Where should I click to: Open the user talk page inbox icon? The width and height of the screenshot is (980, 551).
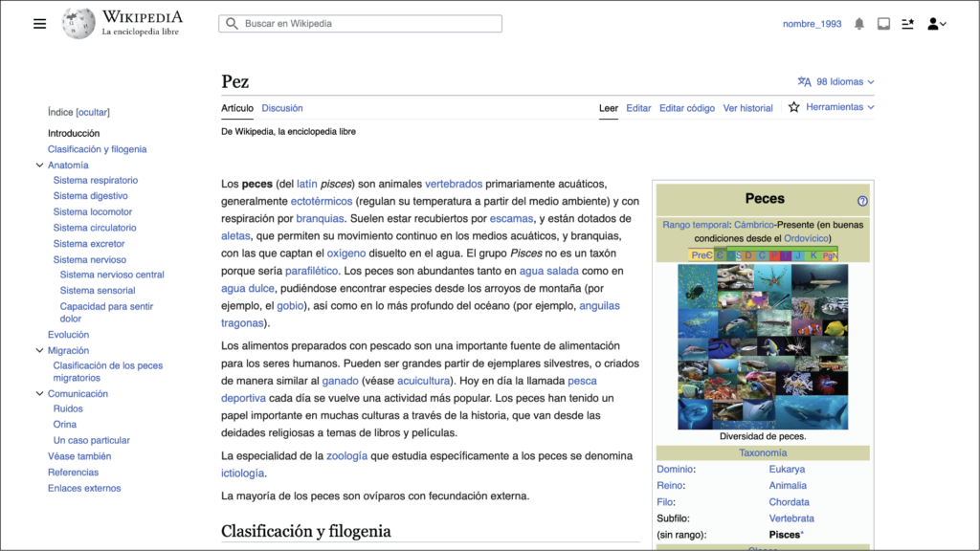pyautogui.click(x=884, y=23)
